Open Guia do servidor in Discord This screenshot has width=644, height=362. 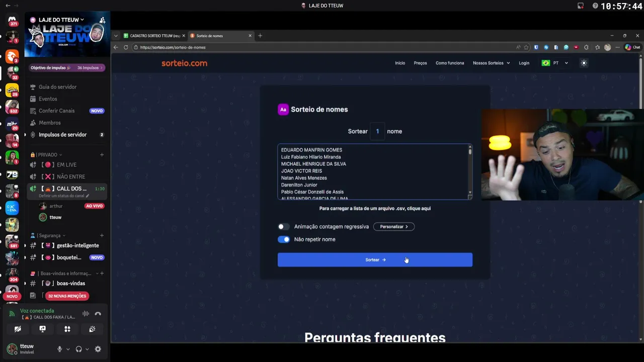point(57,87)
